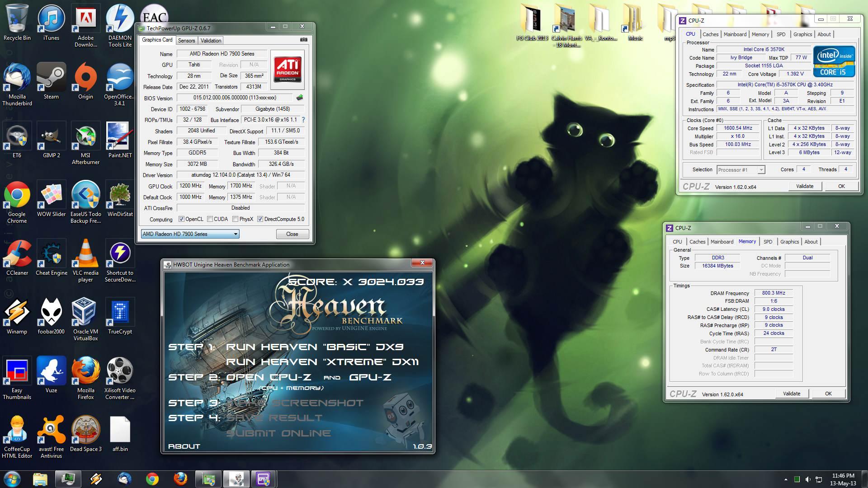
Task: Toggle the CUDA checkbox in GPU-Z
Action: 210,219
